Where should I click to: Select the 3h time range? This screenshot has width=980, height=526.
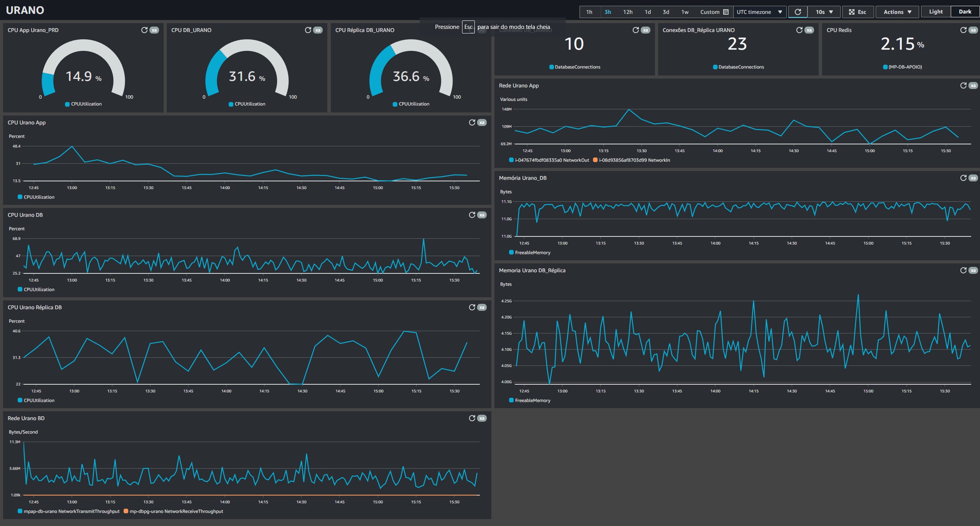pos(608,12)
